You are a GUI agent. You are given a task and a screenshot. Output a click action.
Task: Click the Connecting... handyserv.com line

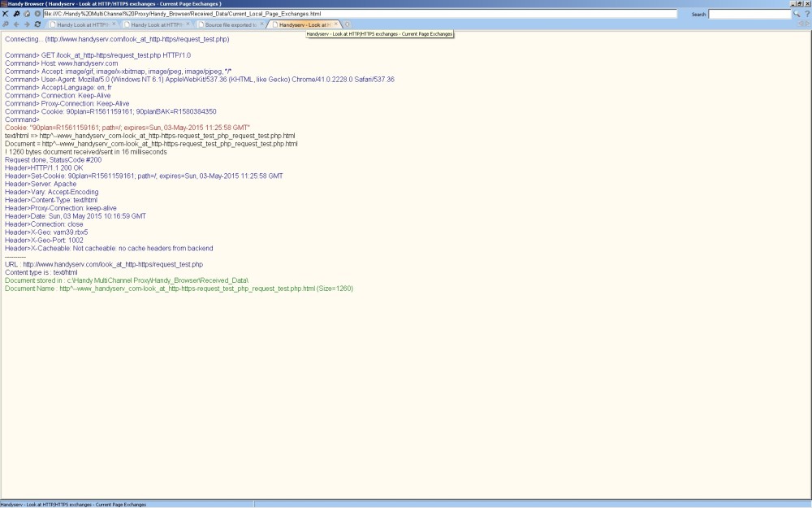tap(117, 39)
